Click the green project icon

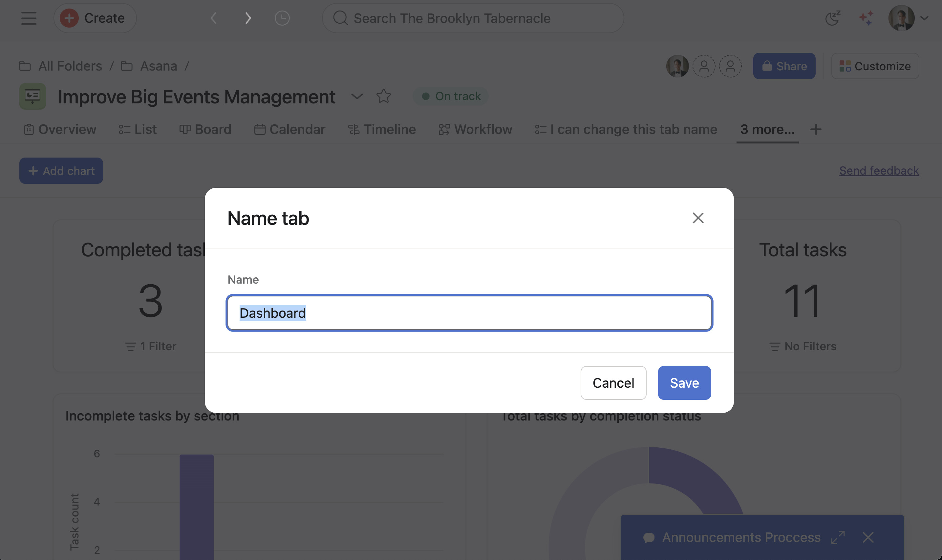[x=32, y=96]
